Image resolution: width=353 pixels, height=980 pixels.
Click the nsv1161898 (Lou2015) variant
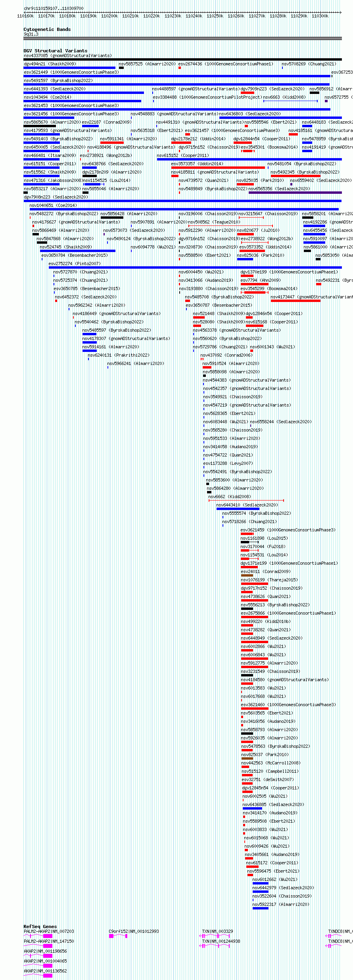tap(264, 538)
